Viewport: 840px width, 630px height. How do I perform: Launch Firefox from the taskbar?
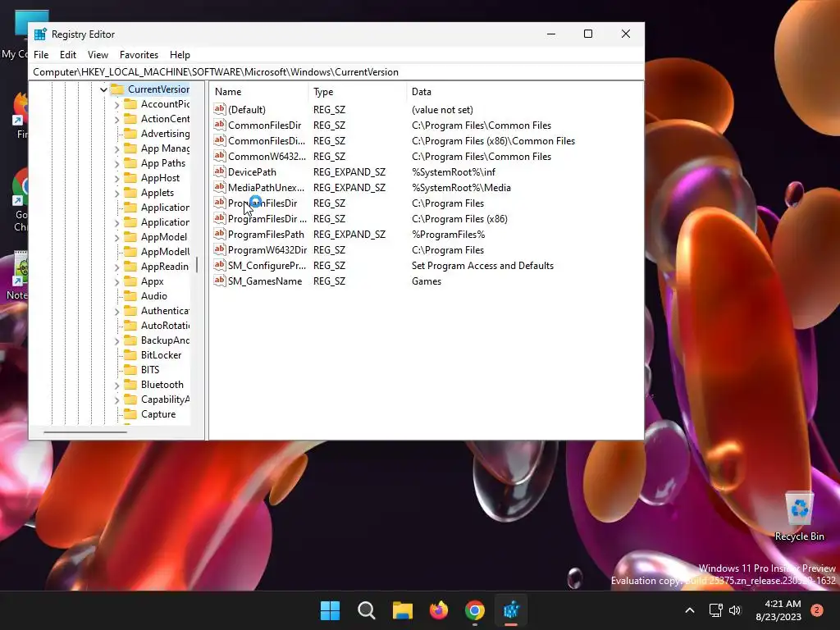[x=439, y=610]
